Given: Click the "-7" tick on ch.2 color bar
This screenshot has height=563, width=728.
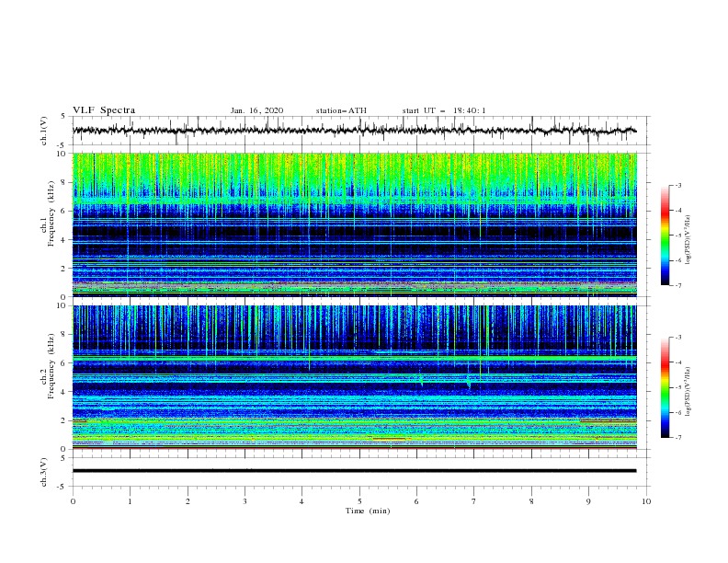Looking at the screenshot, I should tap(677, 437).
